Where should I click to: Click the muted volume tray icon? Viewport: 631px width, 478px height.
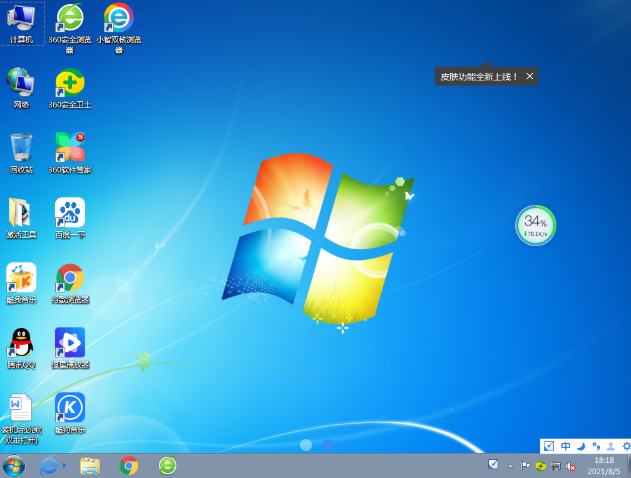tap(571, 466)
